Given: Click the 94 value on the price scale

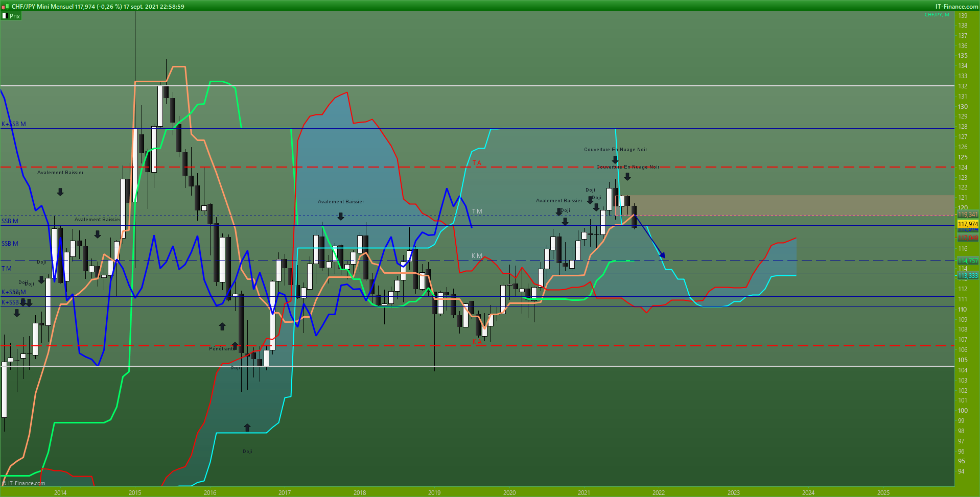Looking at the screenshot, I should pos(961,471).
